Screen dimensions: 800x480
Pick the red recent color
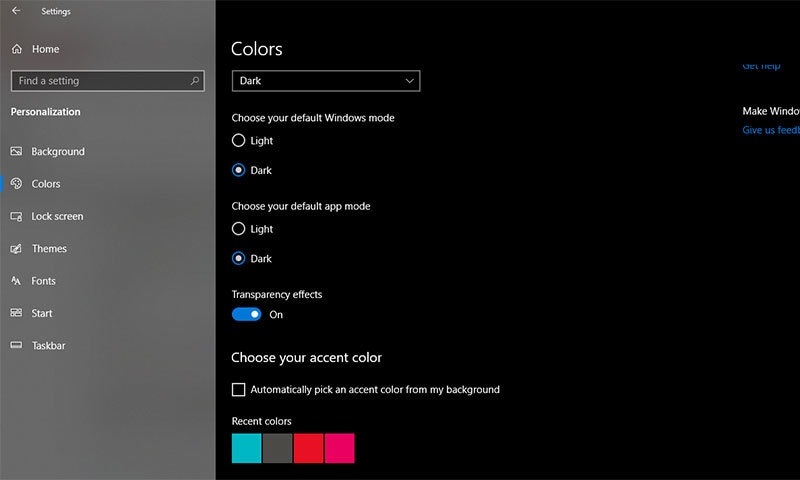(308, 448)
